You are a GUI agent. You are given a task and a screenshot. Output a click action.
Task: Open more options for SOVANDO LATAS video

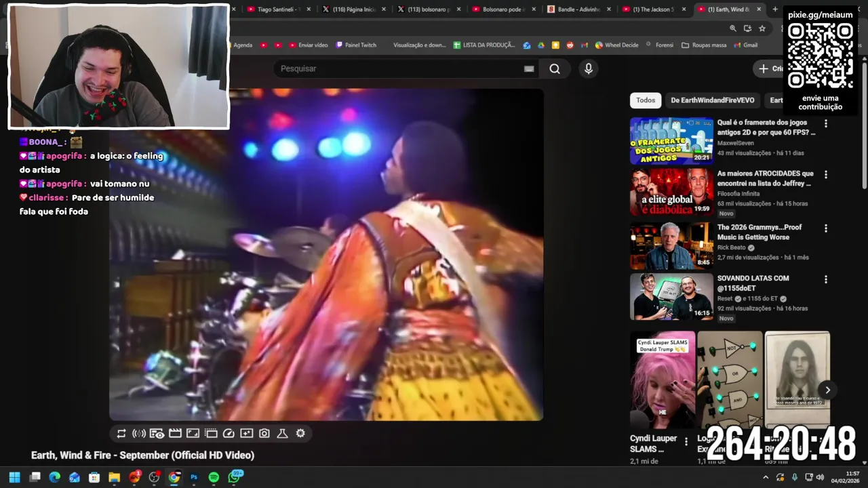pos(825,279)
